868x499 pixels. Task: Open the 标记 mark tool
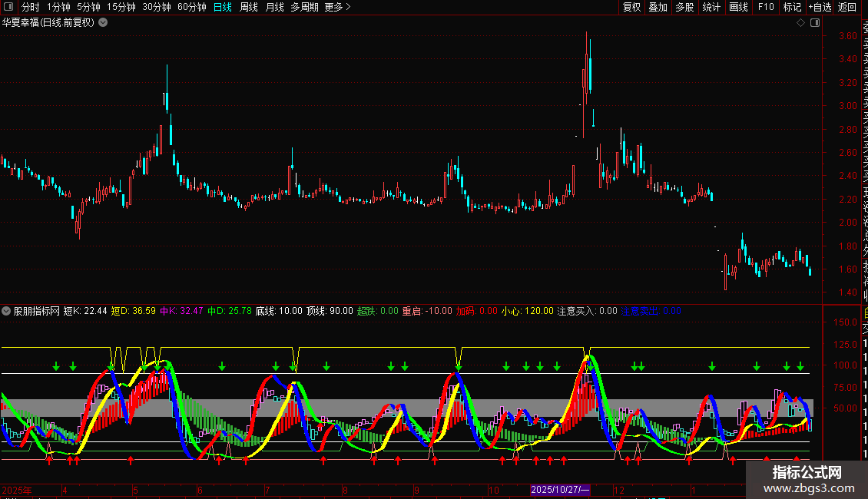point(792,8)
